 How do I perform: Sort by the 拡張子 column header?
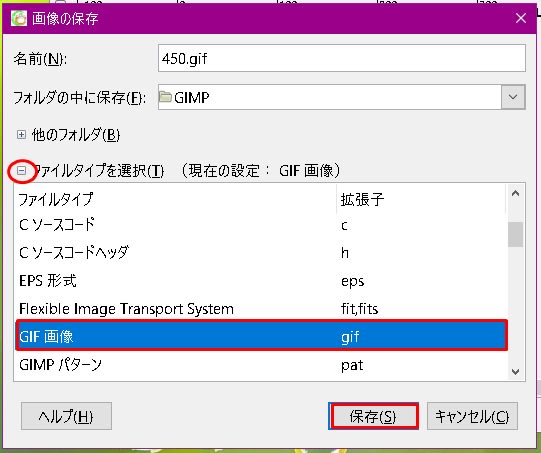pyautogui.click(x=421, y=199)
